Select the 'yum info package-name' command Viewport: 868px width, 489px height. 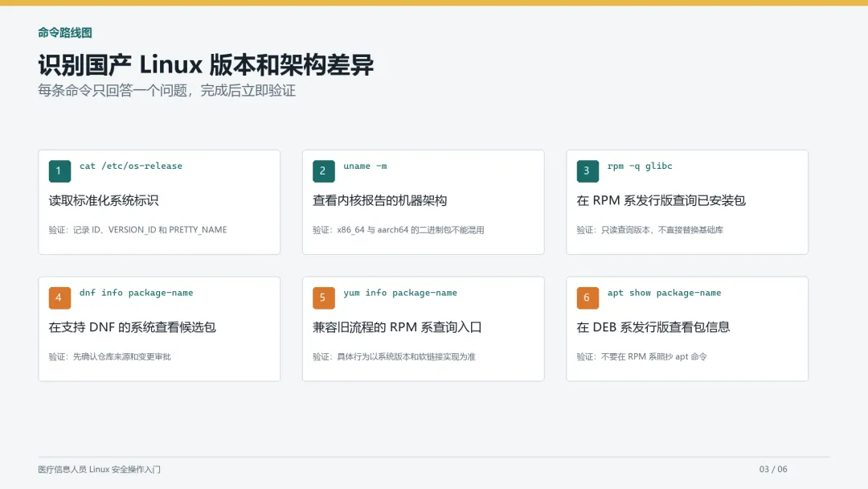point(400,293)
